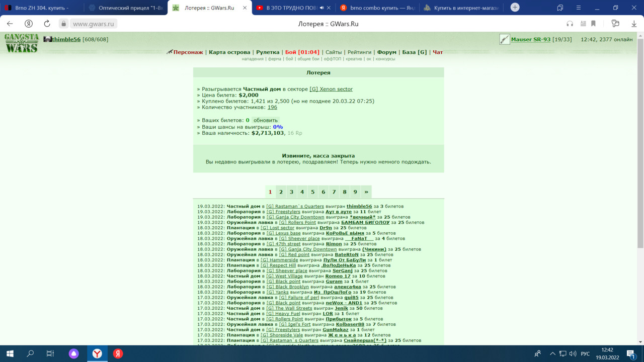Open winner Kolbaser88 profile
The image size is (644, 362).
350,324
